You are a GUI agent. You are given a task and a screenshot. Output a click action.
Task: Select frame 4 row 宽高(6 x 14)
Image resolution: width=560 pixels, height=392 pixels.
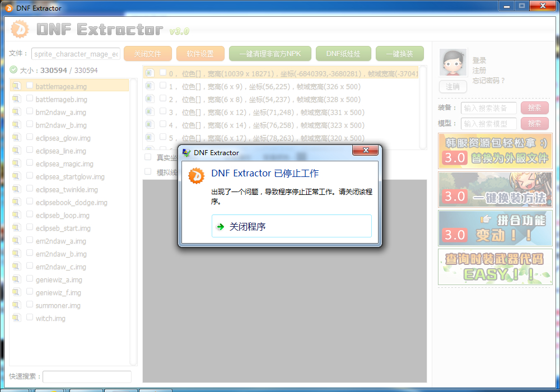[281, 125]
